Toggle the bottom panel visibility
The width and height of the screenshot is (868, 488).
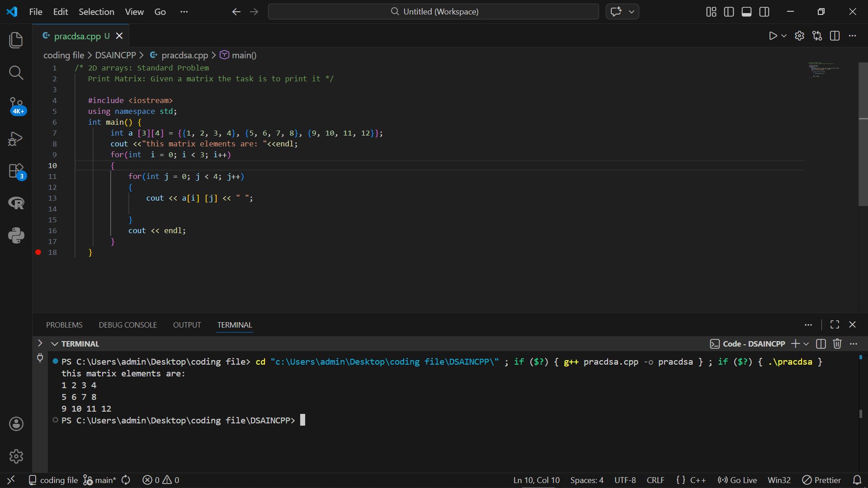pyautogui.click(x=746, y=12)
